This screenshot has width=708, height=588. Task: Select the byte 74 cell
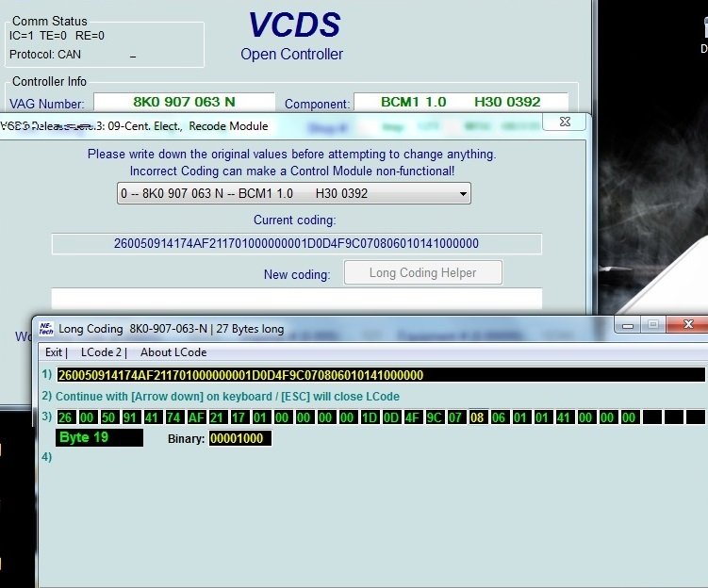[x=173, y=417]
